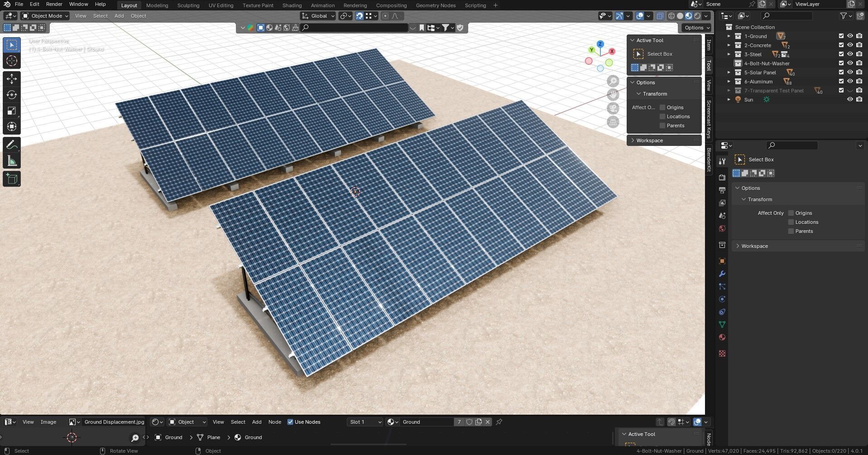Screen dimensions: 868x455
Task: Enable Parents checkbox in sidebar Transform options
Action: pos(662,126)
